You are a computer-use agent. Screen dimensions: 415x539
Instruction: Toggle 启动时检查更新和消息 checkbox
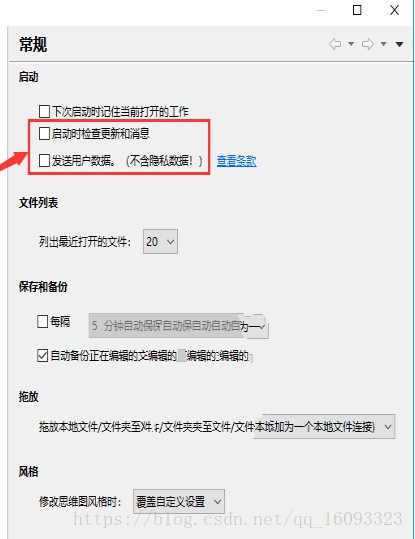click(44, 134)
